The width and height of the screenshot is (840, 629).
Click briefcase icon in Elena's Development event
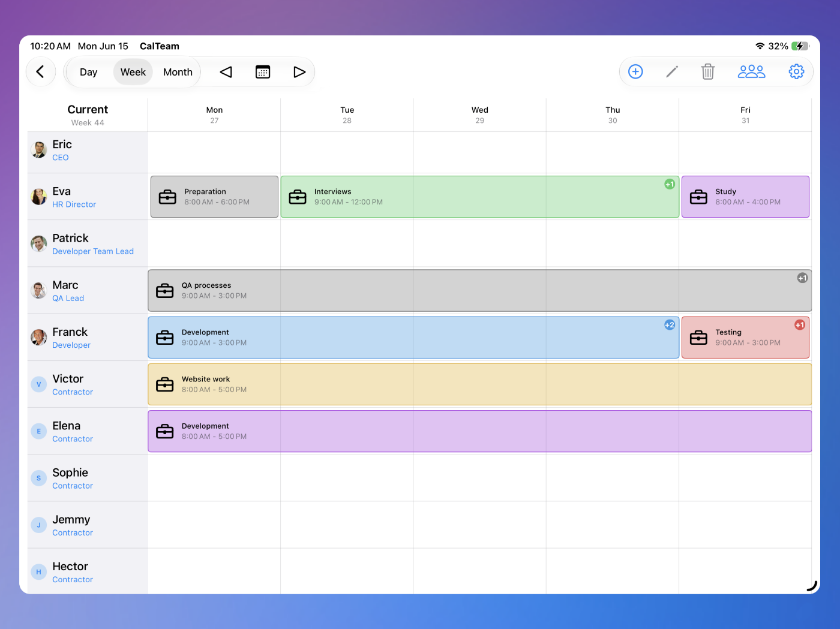click(x=165, y=431)
